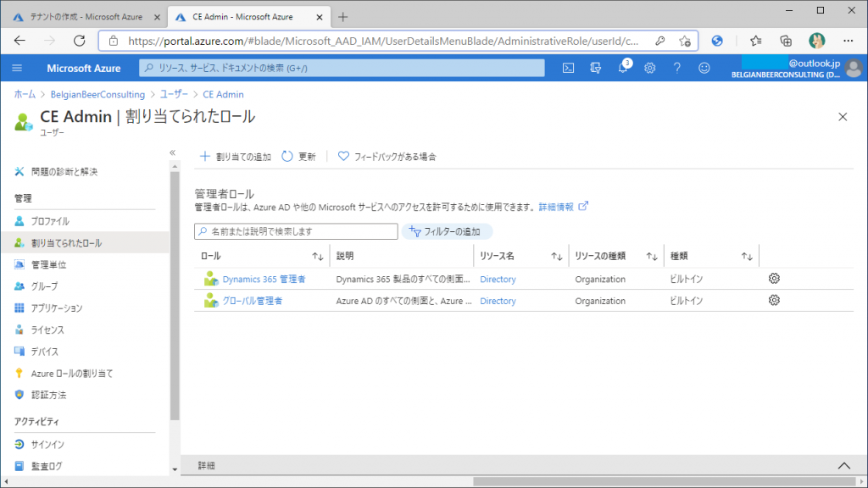Click the browser back arrow

click(20, 41)
